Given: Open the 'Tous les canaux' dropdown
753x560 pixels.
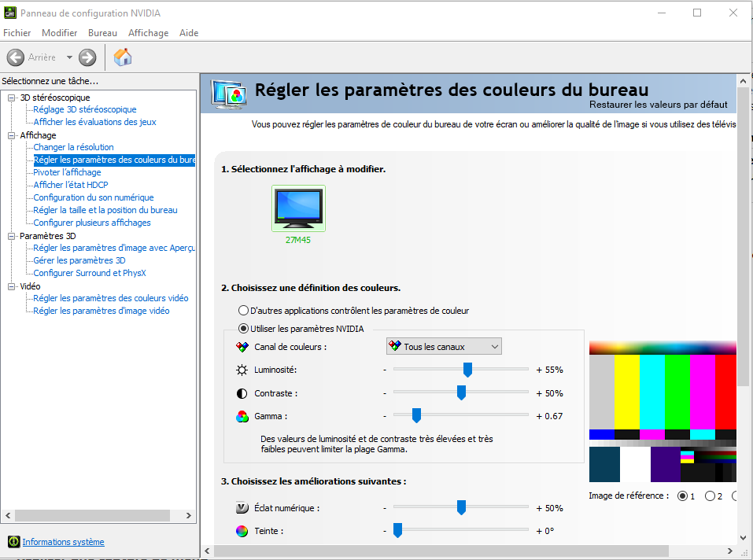Looking at the screenshot, I should coord(444,347).
